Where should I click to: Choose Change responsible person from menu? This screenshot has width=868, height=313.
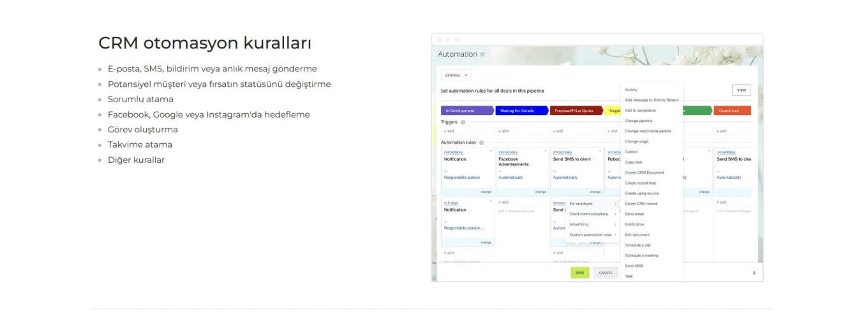tap(647, 131)
